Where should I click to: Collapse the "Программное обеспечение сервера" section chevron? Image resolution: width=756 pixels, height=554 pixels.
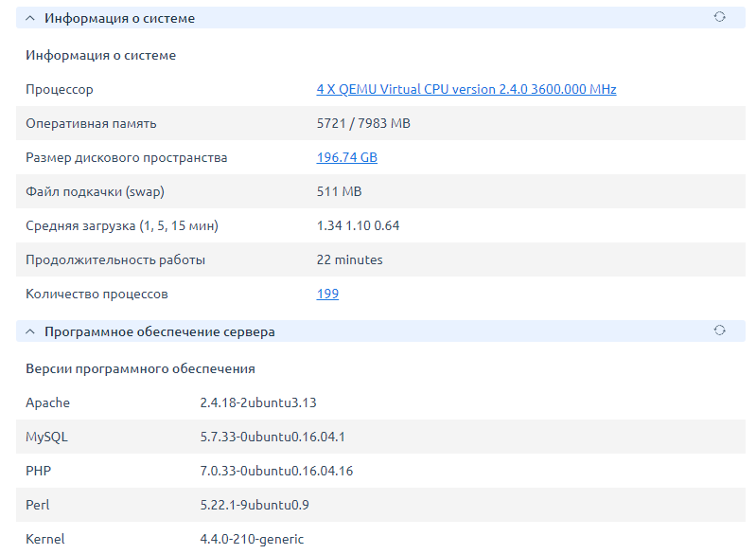coord(30,331)
